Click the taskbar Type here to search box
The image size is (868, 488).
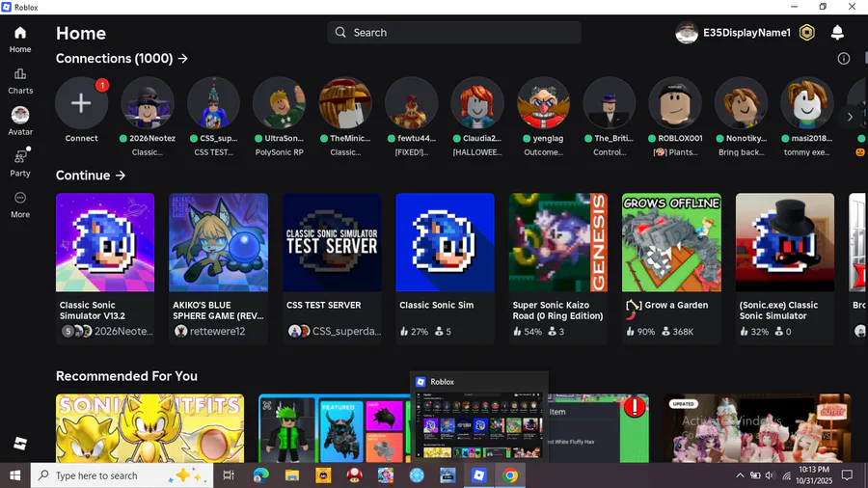(x=122, y=475)
